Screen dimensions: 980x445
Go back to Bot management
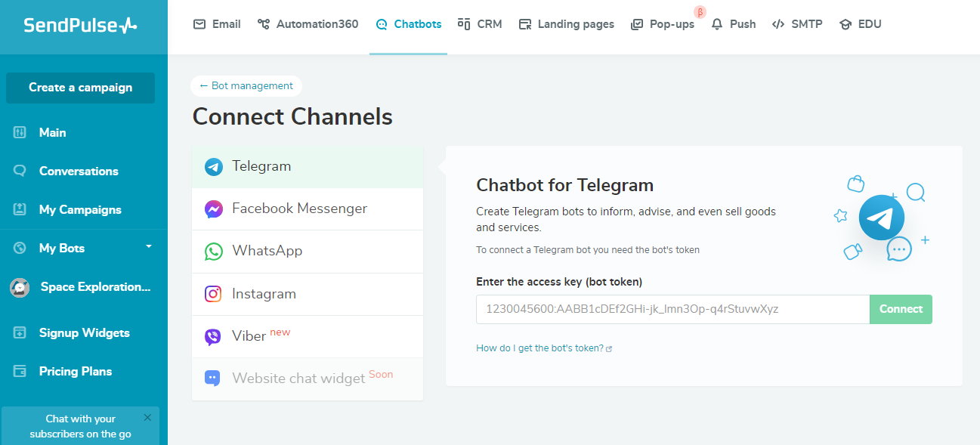pos(246,86)
